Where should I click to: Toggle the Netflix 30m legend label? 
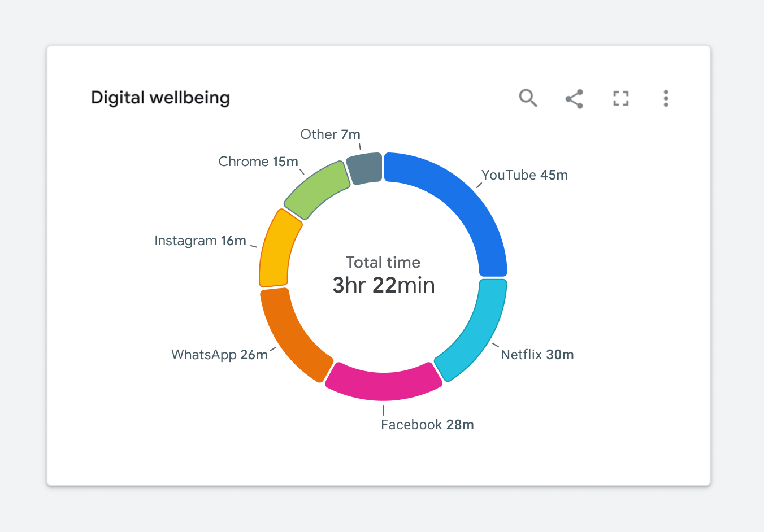[537, 355]
